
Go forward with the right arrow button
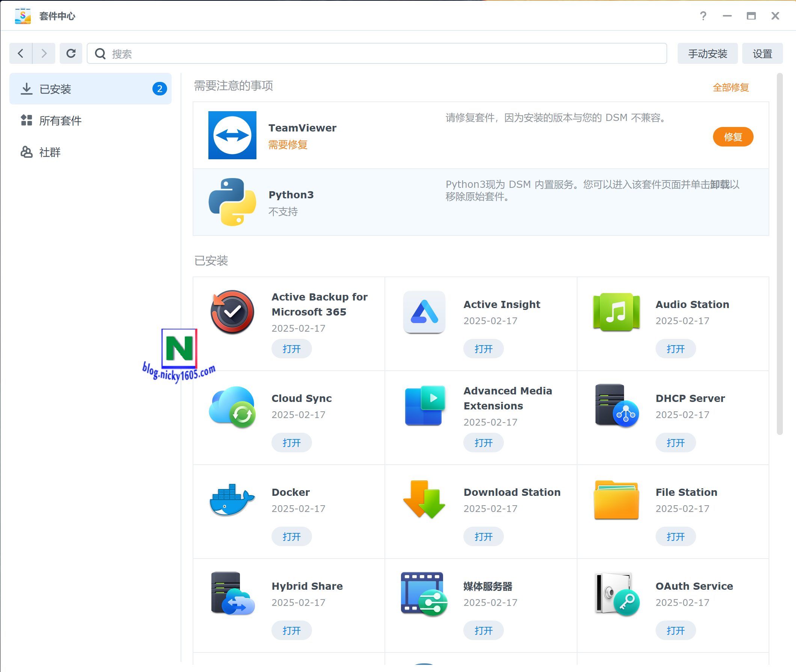point(44,53)
